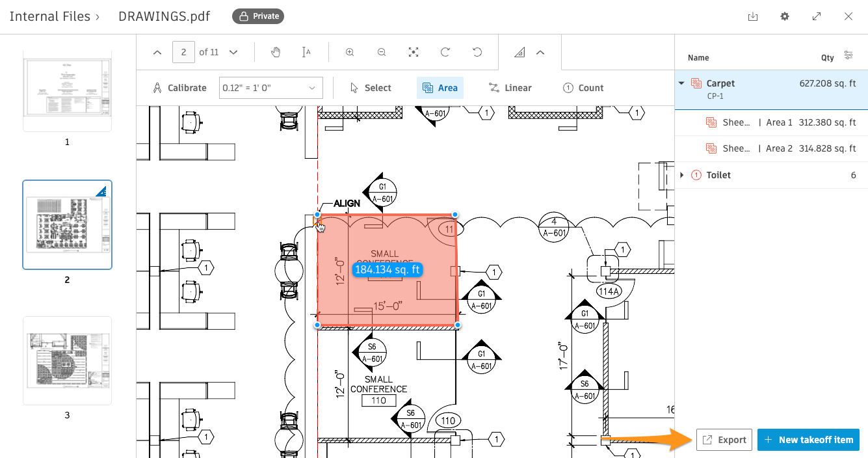Click the Area 1 sheet icon
The width and height of the screenshot is (868, 458).
711,122
